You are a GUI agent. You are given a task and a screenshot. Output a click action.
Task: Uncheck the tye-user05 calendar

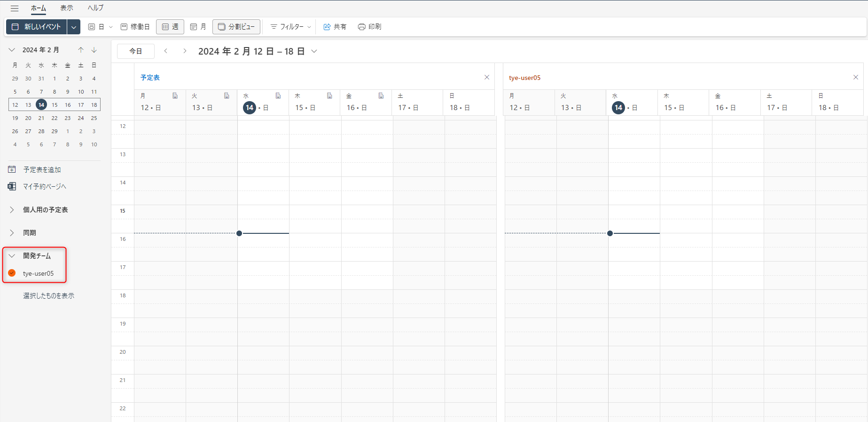(12, 273)
